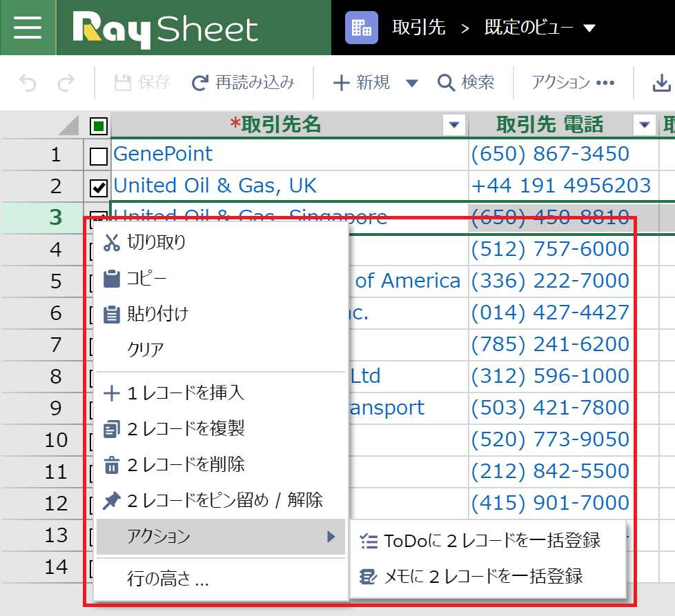Click the 取引先名 column header
This screenshot has width=675, height=616.
click(x=276, y=125)
